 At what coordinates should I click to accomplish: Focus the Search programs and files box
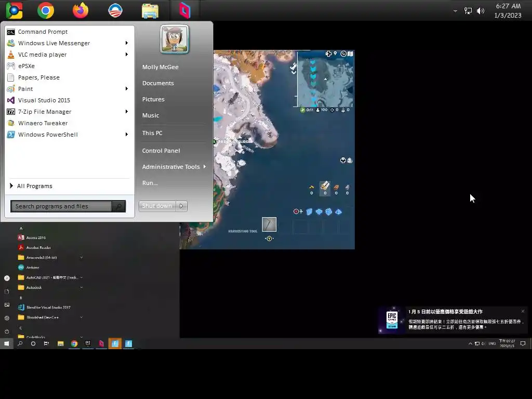[61, 206]
